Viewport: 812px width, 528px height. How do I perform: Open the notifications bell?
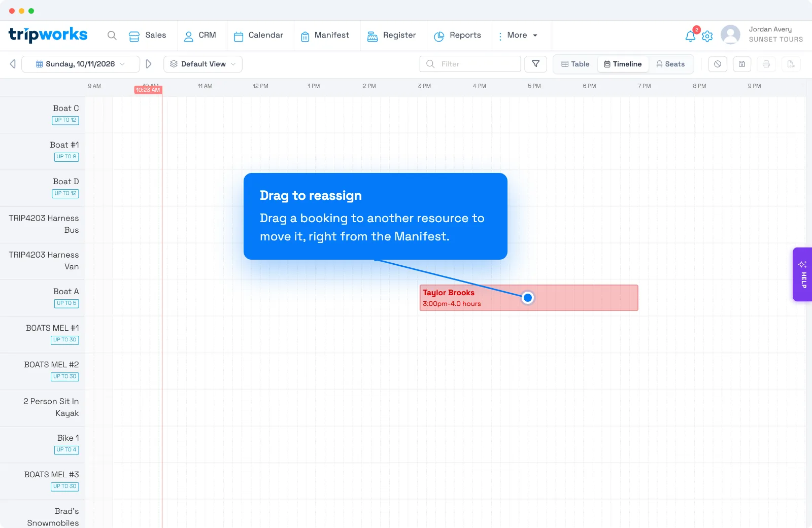point(690,36)
